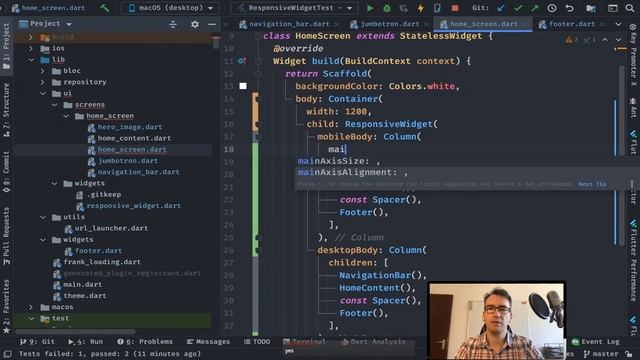The width and height of the screenshot is (640, 360).
Task: Click override gutter icon on build line
Action: [x=242, y=61]
